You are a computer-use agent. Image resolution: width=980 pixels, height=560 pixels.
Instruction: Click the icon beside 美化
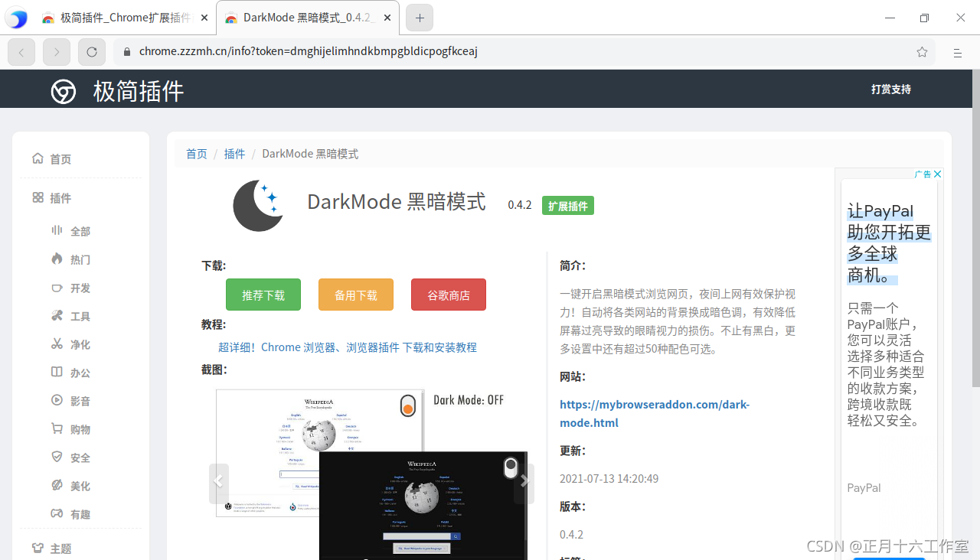click(57, 485)
